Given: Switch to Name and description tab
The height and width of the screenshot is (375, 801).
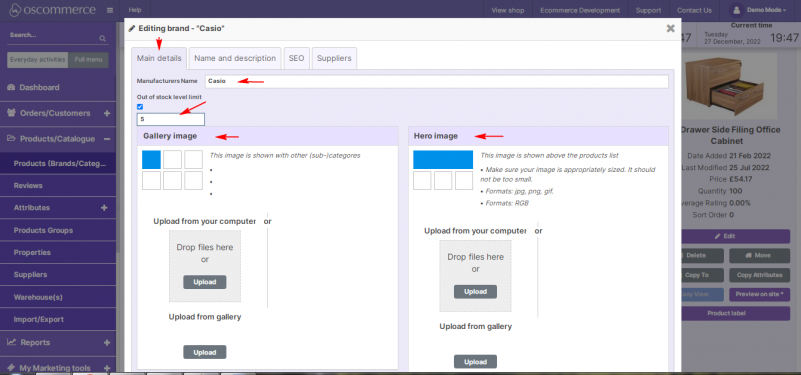Looking at the screenshot, I should [235, 58].
